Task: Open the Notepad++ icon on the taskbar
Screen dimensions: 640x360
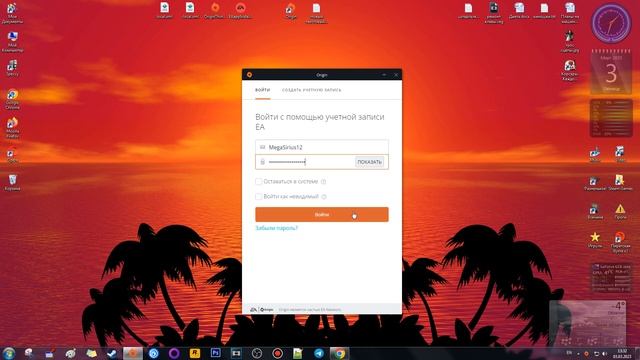Action: point(298,353)
